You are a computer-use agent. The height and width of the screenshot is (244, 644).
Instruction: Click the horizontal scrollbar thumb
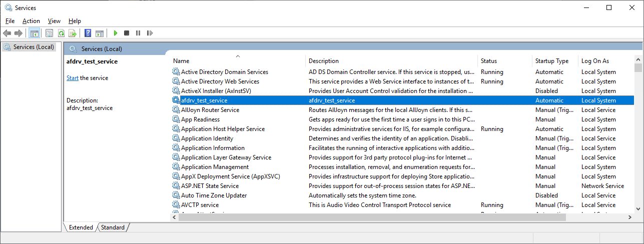(x=372, y=217)
